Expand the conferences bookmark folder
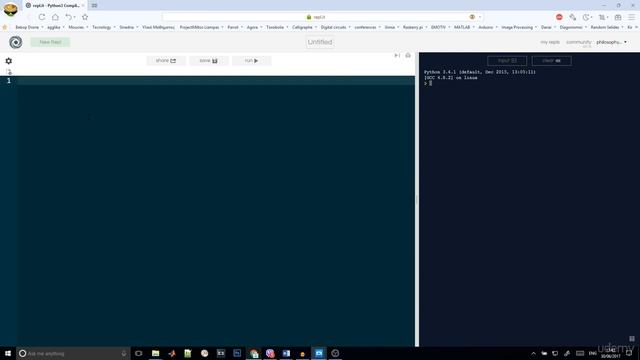 [x=367, y=27]
